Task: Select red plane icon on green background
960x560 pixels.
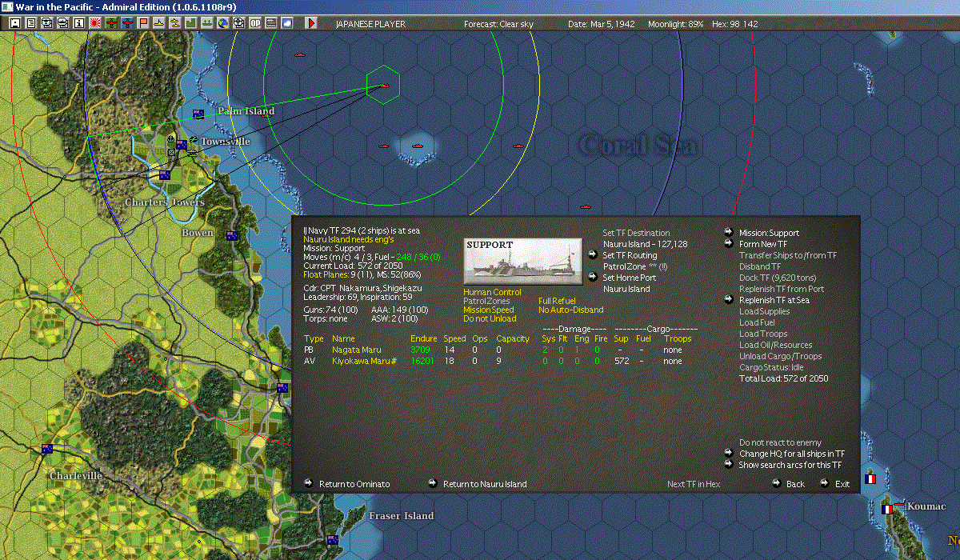Action: click(110, 23)
